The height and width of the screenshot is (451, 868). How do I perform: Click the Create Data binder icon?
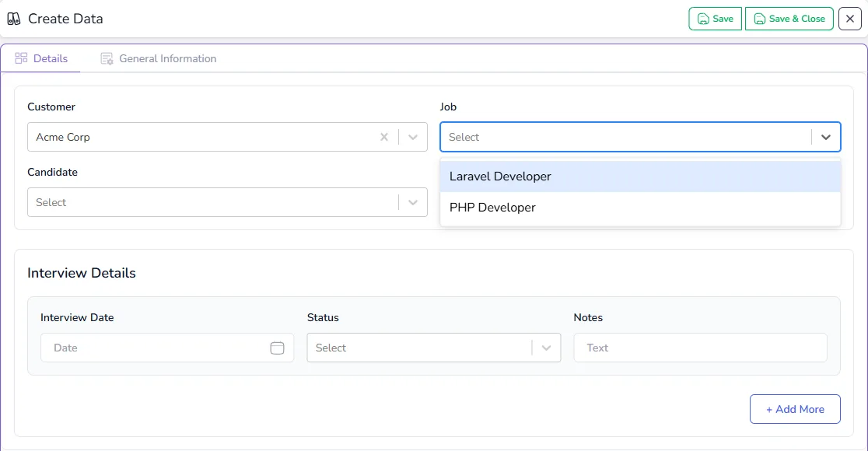tap(14, 19)
